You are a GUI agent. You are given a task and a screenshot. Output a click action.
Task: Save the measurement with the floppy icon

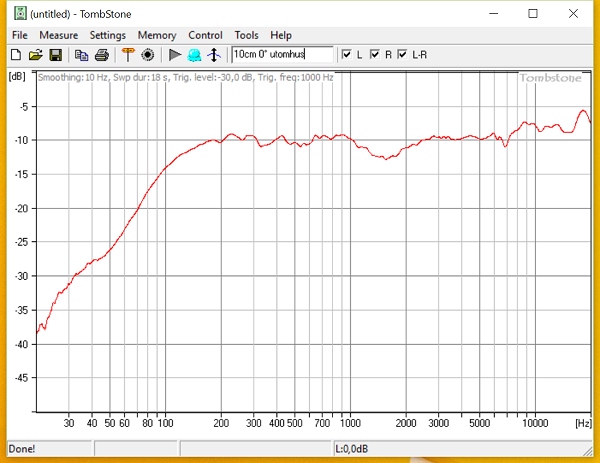coord(56,55)
